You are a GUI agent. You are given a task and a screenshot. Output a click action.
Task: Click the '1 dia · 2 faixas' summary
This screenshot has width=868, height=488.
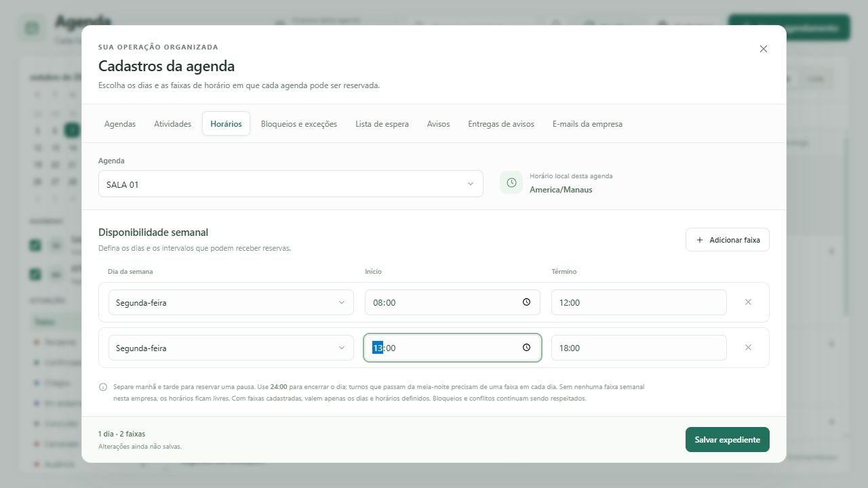122,434
